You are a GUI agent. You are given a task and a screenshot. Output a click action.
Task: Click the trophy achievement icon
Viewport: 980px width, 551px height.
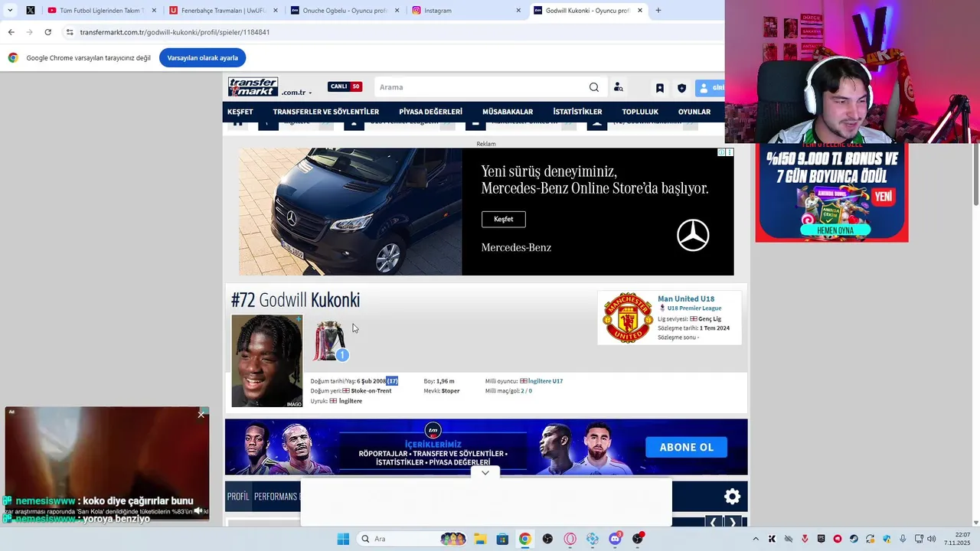pos(329,341)
